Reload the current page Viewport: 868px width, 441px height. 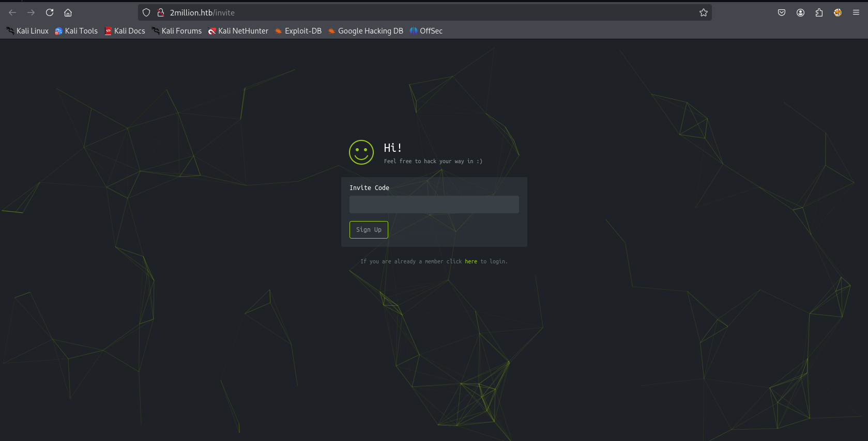(x=50, y=12)
